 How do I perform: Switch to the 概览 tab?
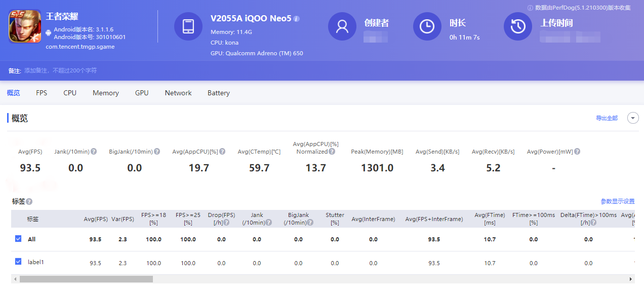tap(14, 93)
